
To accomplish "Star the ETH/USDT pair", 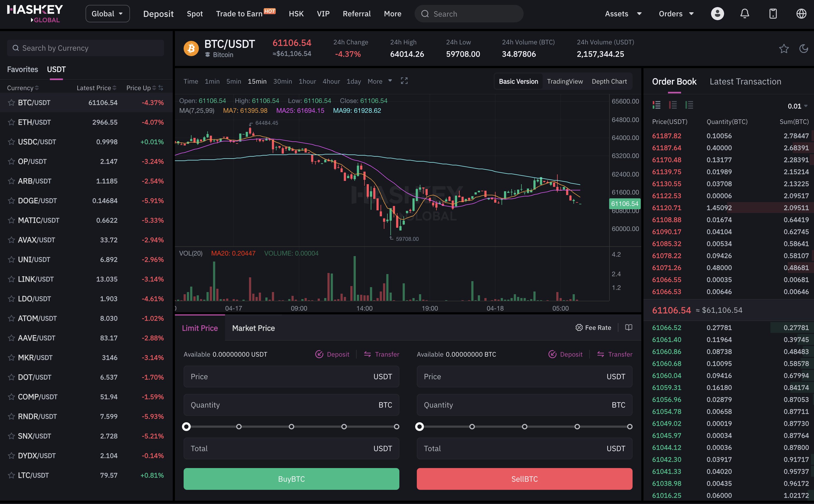I will [11, 122].
